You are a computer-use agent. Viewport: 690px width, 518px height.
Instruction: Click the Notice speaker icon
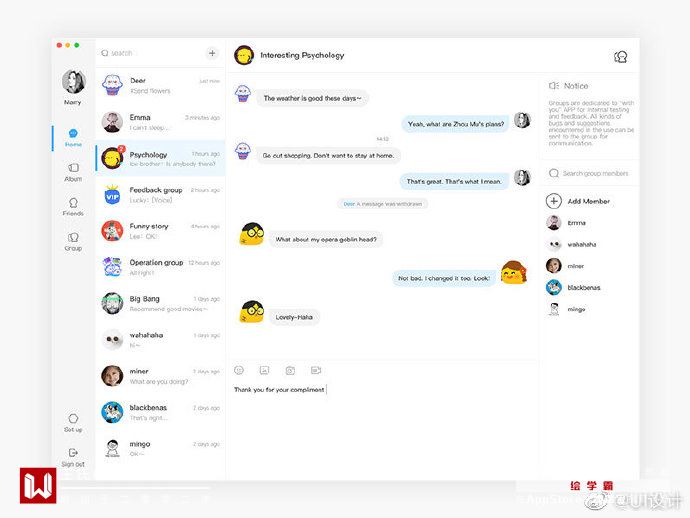pyautogui.click(x=554, y=86)
